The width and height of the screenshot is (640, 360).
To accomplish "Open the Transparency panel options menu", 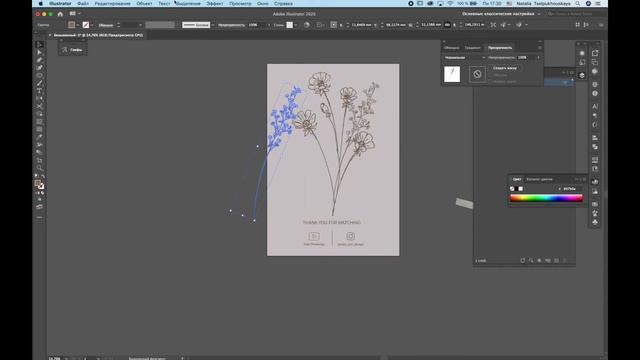I will point(540,48).
